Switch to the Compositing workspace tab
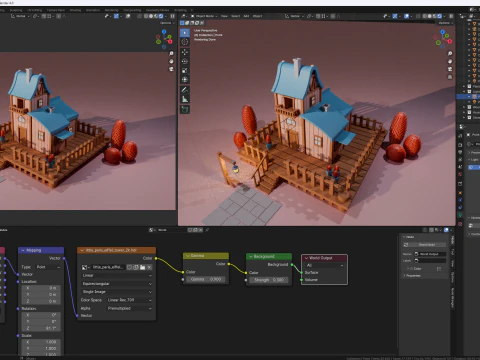This screenshot has width=480, height=360. click(x=132, y=10)
